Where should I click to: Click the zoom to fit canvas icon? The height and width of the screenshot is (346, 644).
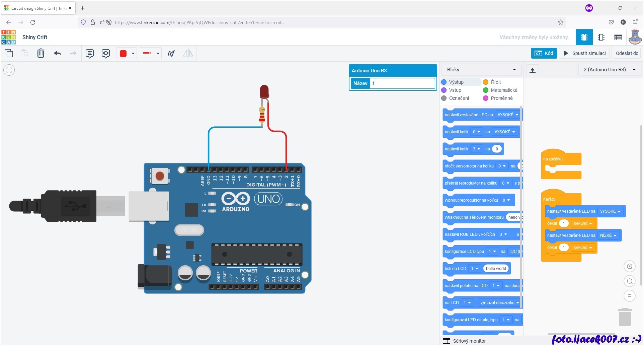click(x=9, y=70)
